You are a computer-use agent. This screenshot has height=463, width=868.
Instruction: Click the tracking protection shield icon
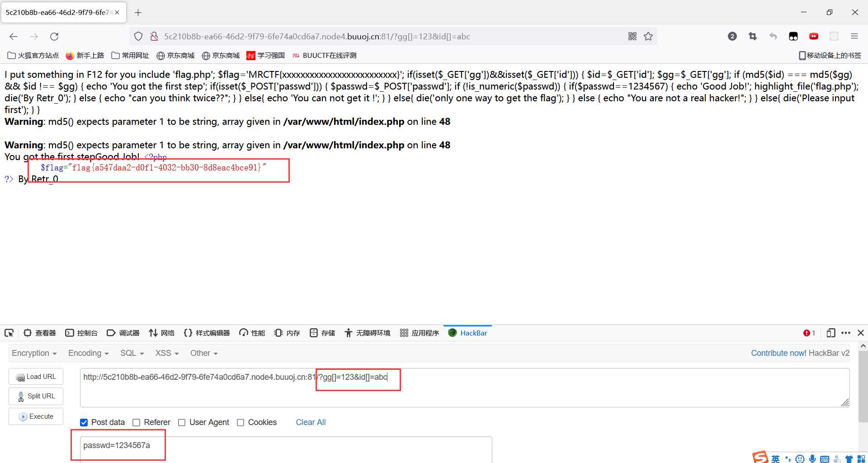138,36
